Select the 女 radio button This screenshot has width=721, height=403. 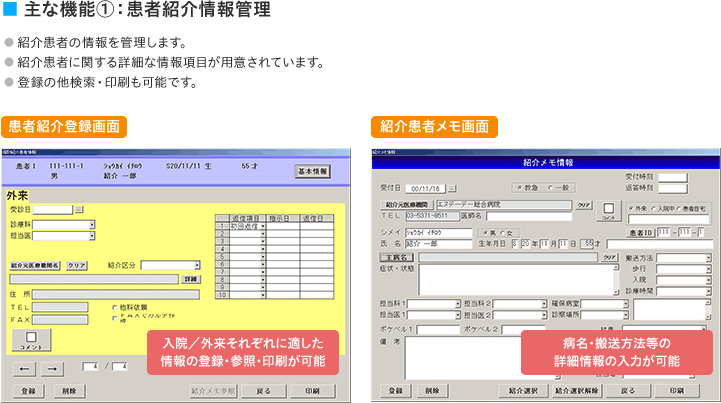click(502, 233)
